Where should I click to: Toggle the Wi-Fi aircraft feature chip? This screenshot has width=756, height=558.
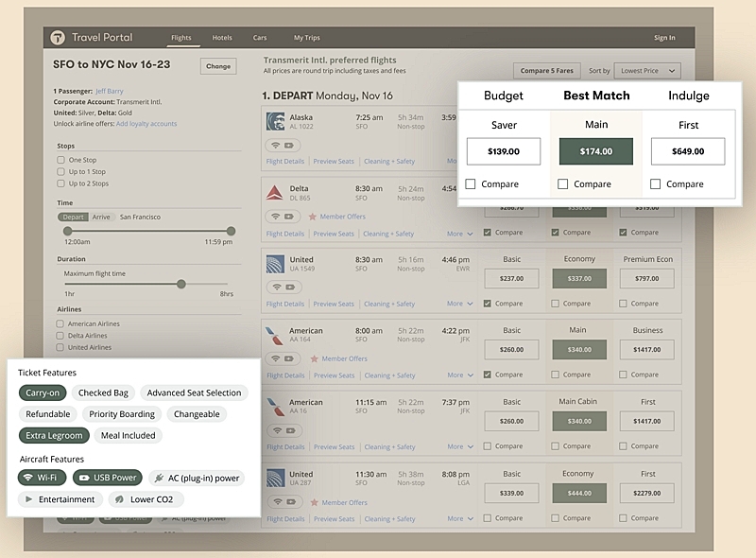(x=42, y=478)
